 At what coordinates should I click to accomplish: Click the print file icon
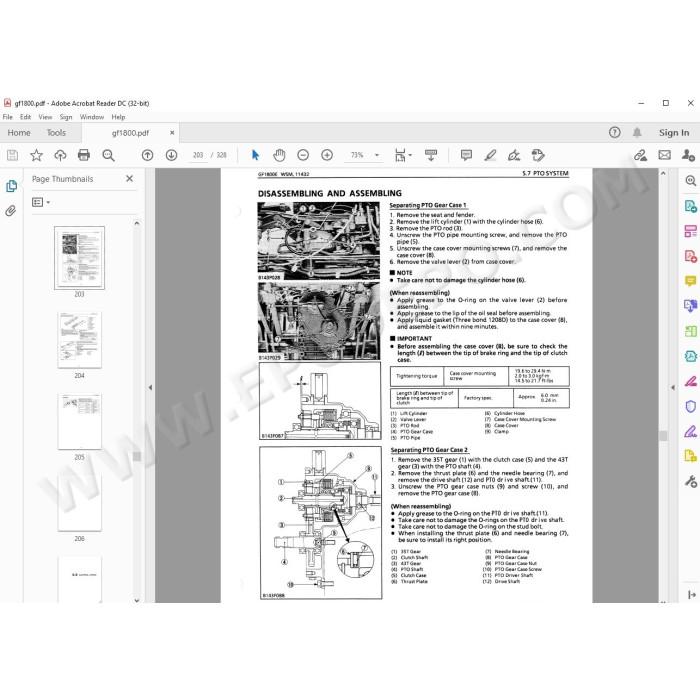84,155
